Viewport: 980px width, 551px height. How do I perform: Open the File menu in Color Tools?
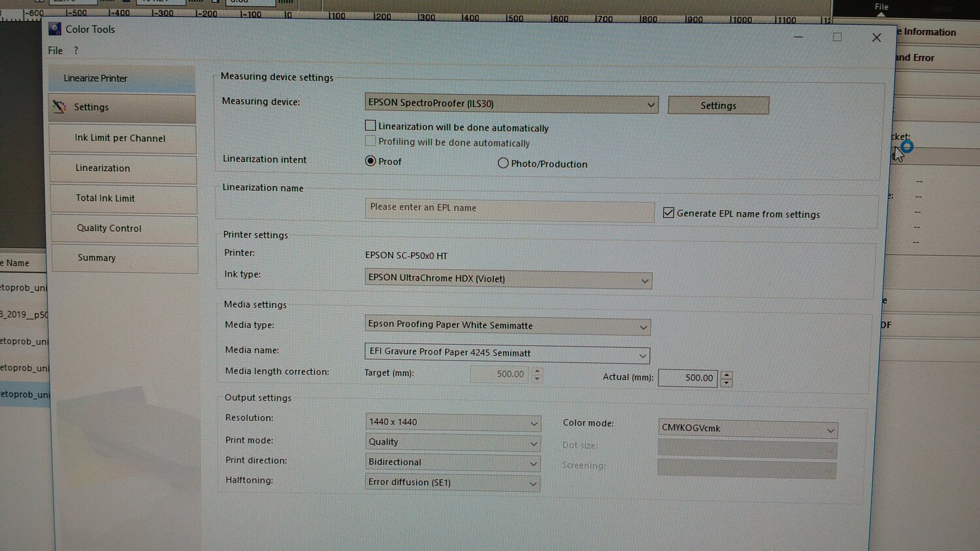(56, 50)
